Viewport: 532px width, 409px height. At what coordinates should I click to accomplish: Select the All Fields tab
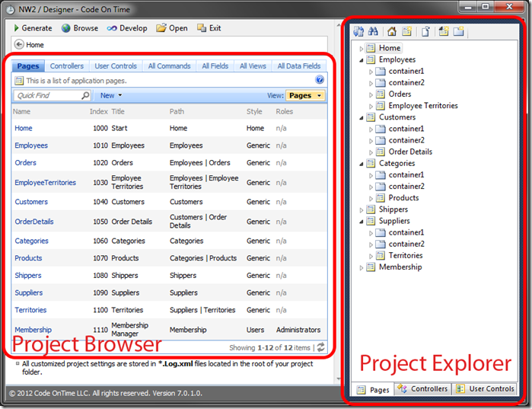tap(215, 66)
